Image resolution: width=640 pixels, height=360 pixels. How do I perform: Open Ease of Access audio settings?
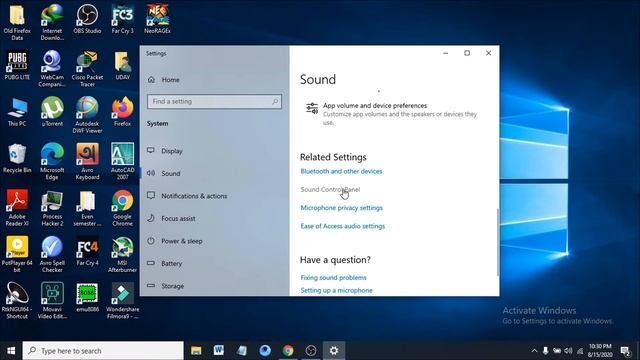pyautogui.click(x=343, y=226)
